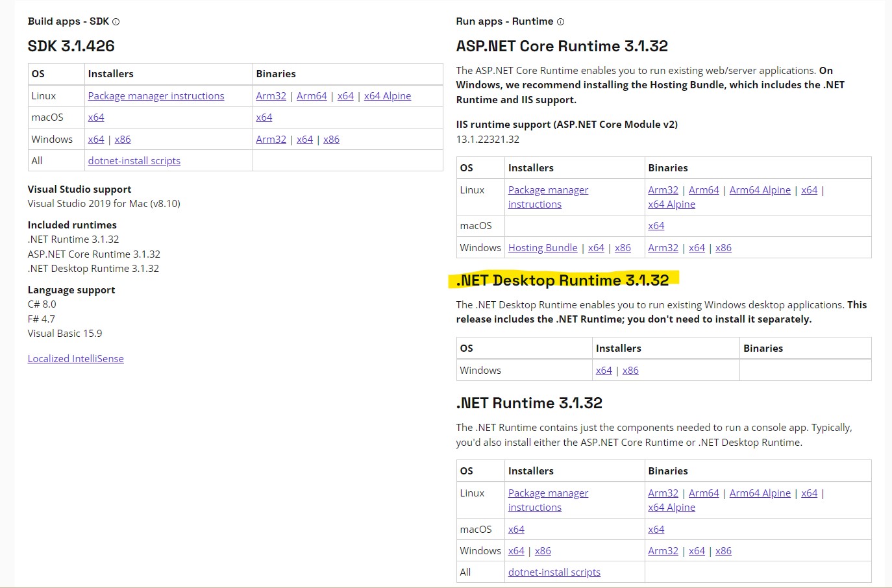
Task: Download SDK Windows x86 installer
Action: click(x=123, y=140)
